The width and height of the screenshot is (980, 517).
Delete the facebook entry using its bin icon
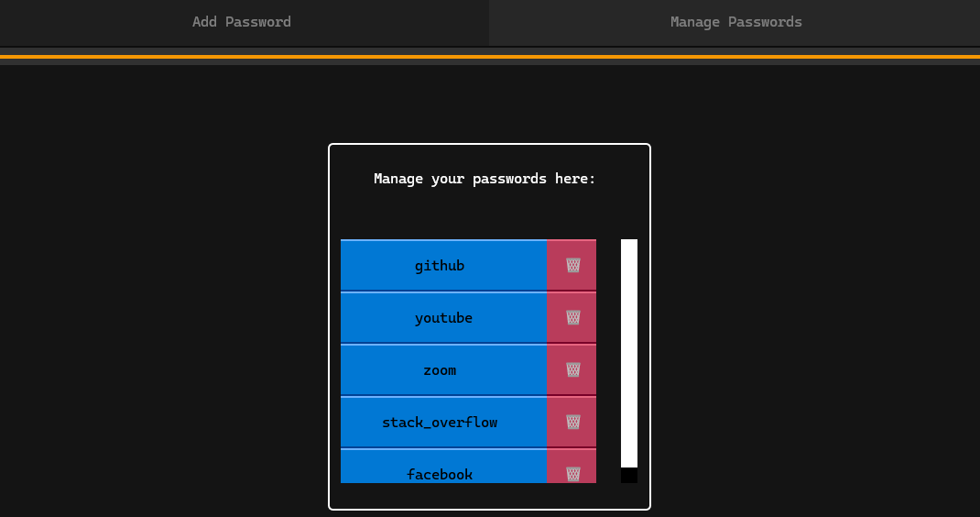coord(573,474)
